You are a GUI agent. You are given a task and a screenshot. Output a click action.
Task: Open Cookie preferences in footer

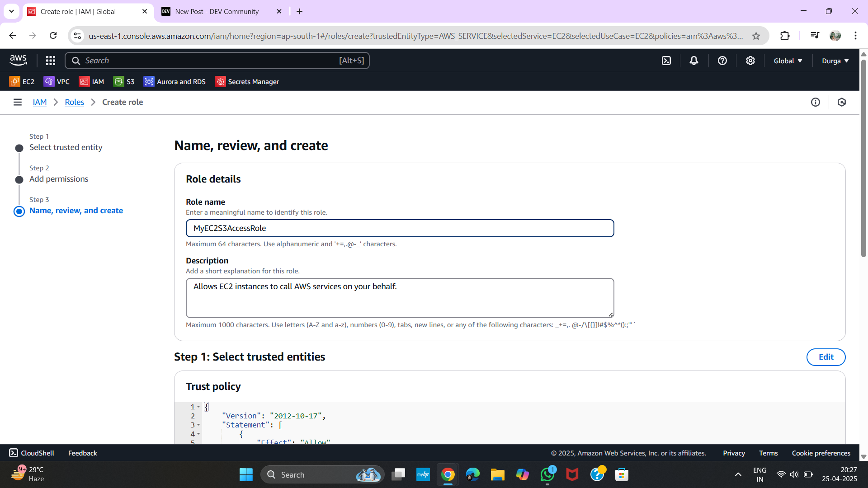821,453
